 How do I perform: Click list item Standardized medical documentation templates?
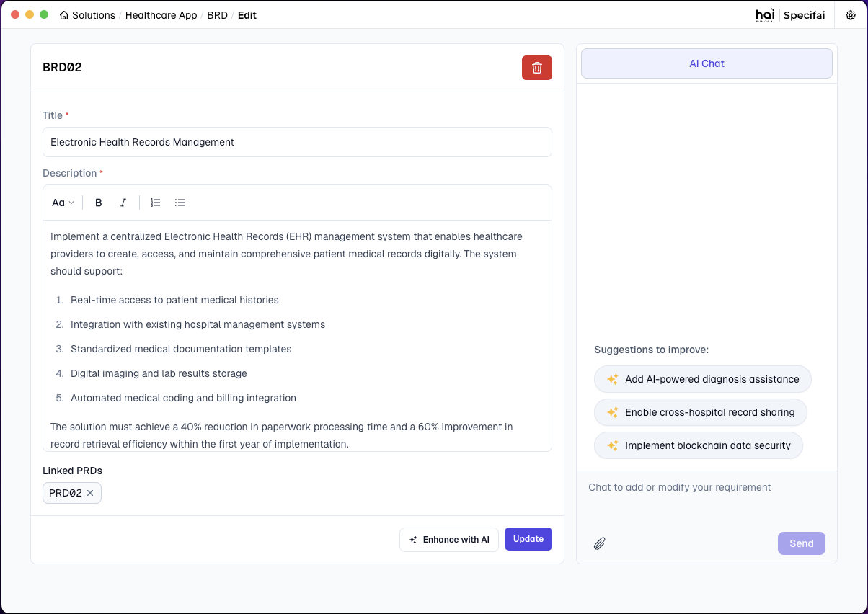coord(181,349)
